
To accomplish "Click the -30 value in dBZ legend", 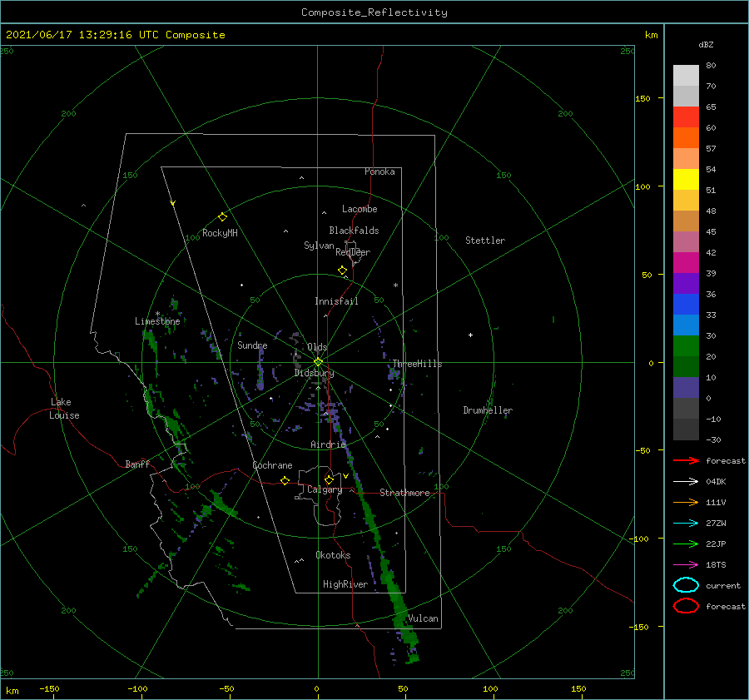I will click(x=713, y=440).
